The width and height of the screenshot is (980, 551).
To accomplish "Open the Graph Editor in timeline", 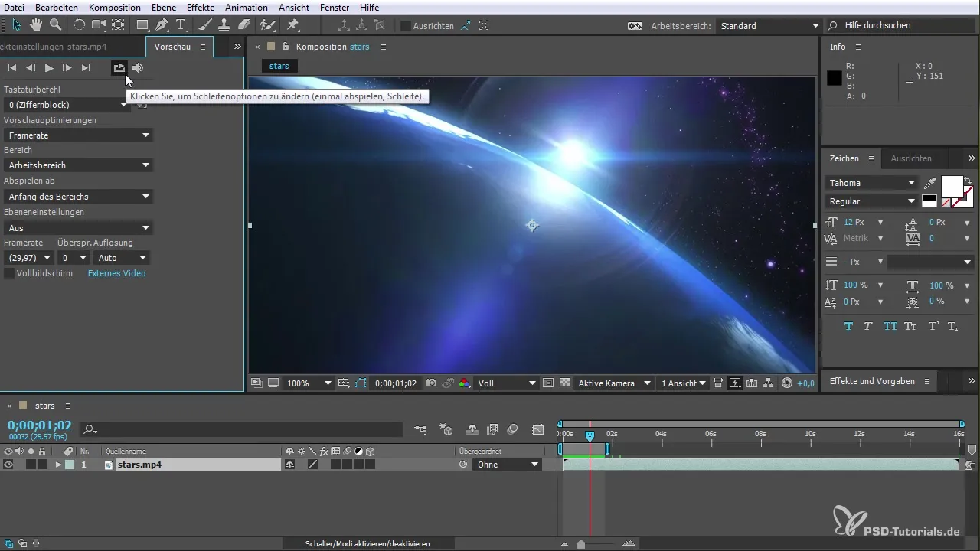I will pyautogui.click(x=538, y=430).
